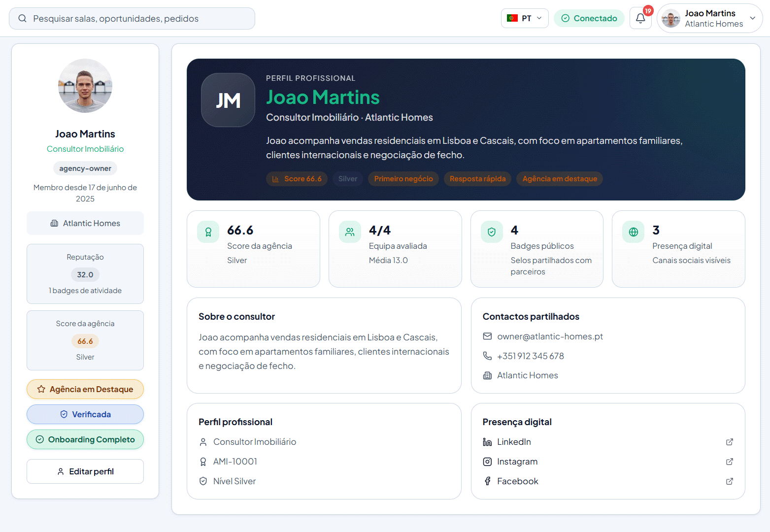Click the agency-owner role chip

[85, 168]
